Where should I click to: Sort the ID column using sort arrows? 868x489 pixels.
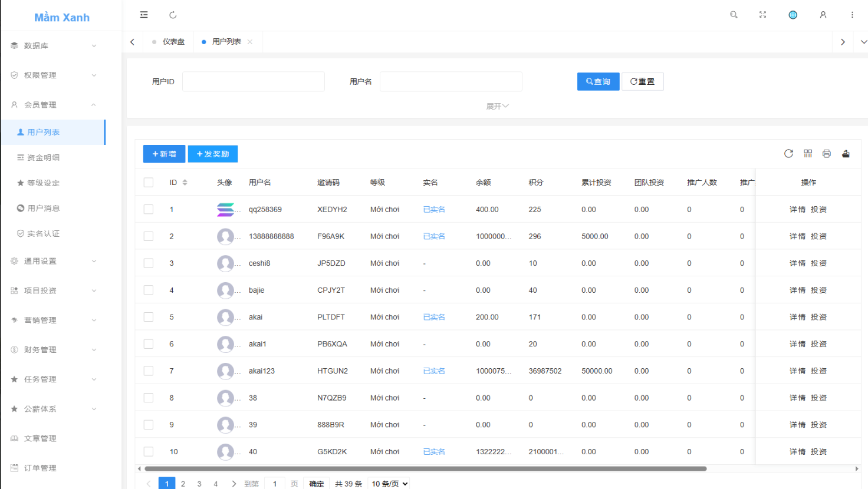185,183
